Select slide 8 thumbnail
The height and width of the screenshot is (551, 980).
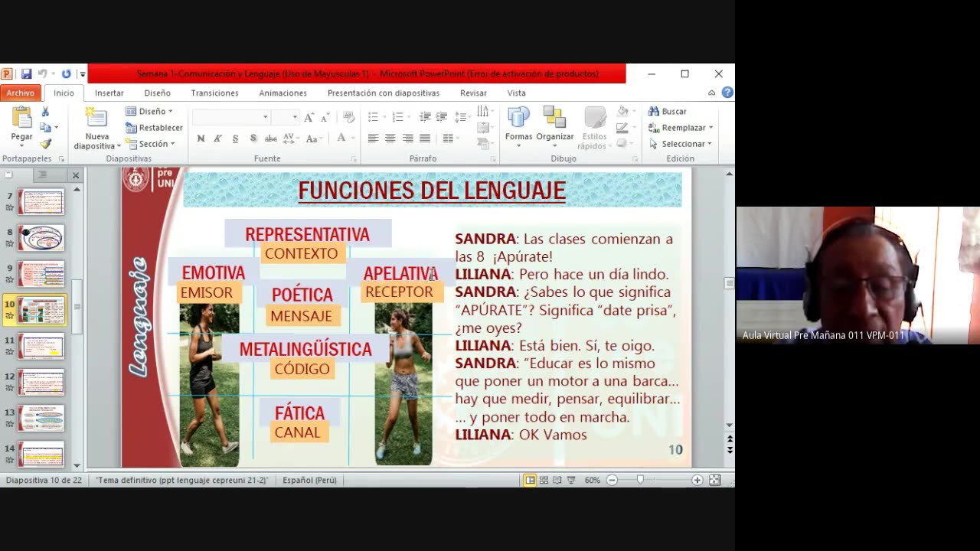[x=41, y=238]
